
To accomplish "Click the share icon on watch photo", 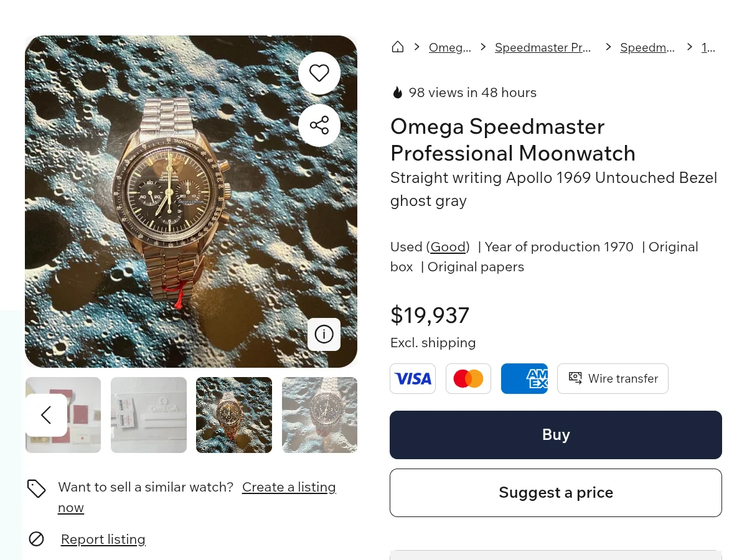I will pos(319,125).
